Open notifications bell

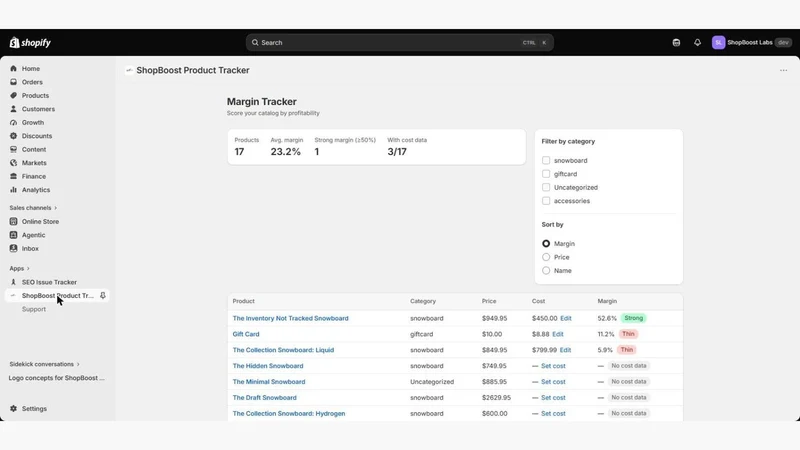click(x=697, y=42)
